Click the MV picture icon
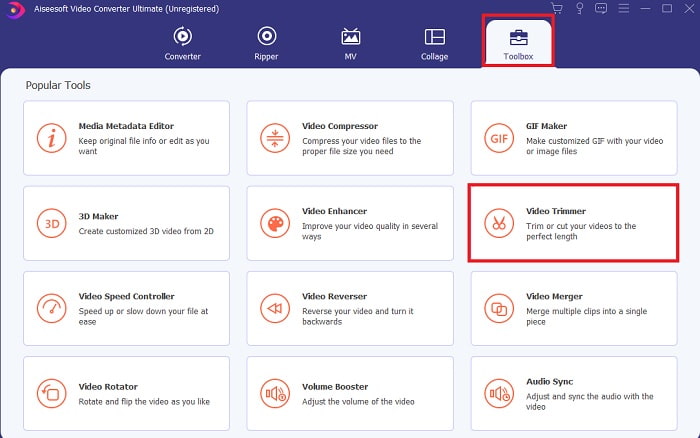 click(350, 37)
